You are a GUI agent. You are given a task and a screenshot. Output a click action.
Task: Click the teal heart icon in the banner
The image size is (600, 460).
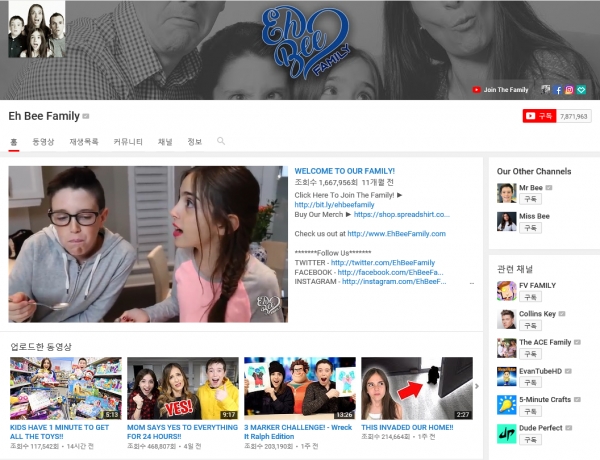581,90
